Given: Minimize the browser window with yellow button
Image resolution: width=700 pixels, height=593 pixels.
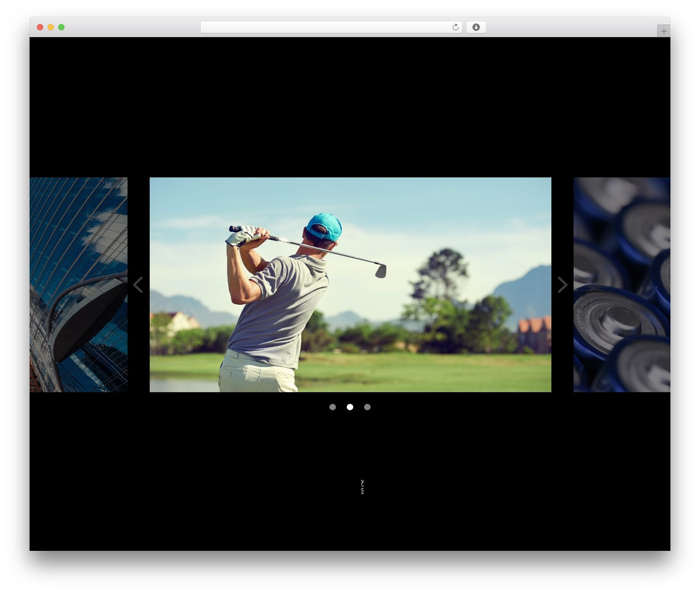Looking at the screenshot, I should coord(51,27).
